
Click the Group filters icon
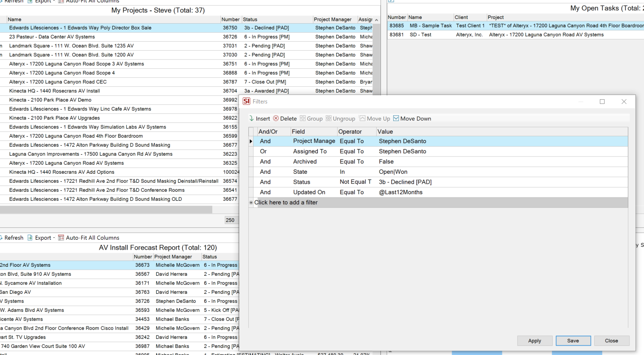[x=303, y=119]
